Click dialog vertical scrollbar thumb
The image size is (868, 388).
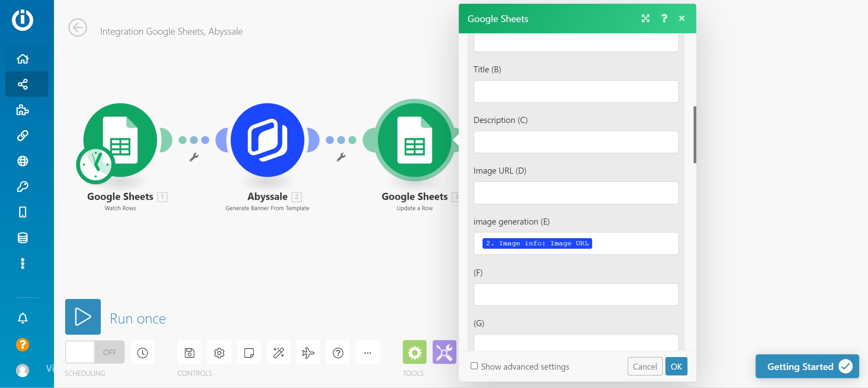(x=695, y=135)
